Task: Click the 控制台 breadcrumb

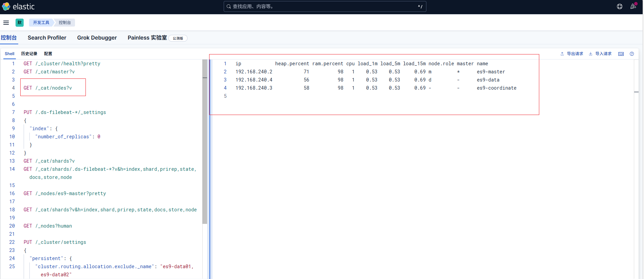Action: tap(65, 23)
